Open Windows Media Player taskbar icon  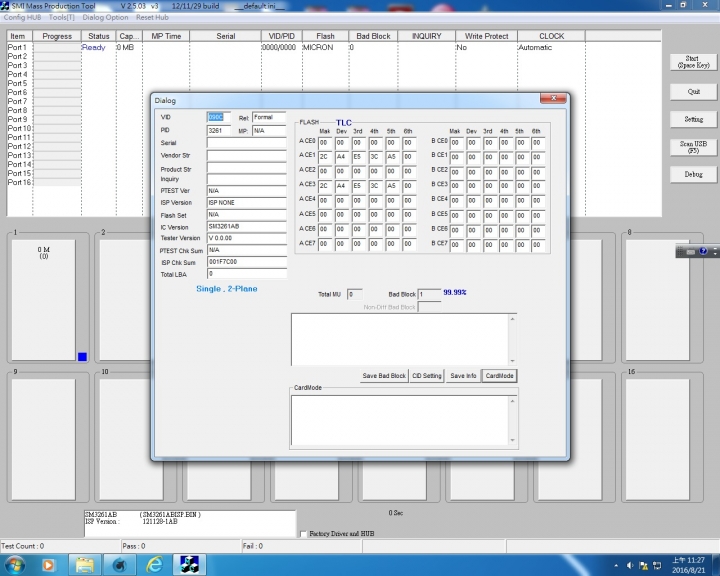pyautogui.click(x=48, y=565)
